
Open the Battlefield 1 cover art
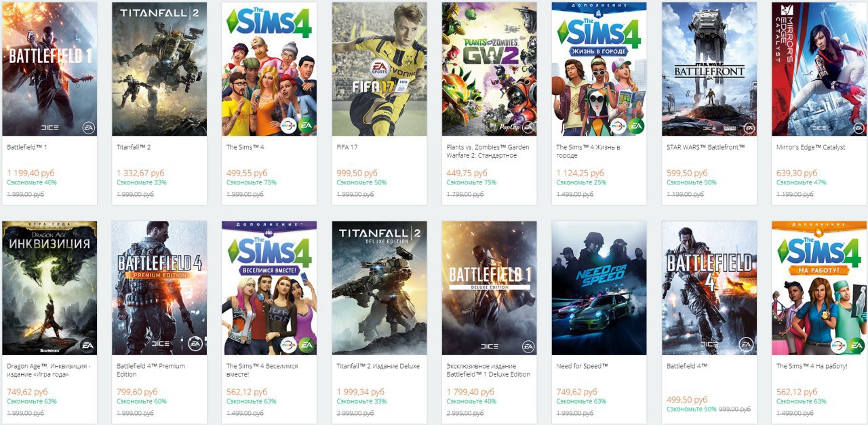coord(50,69)
